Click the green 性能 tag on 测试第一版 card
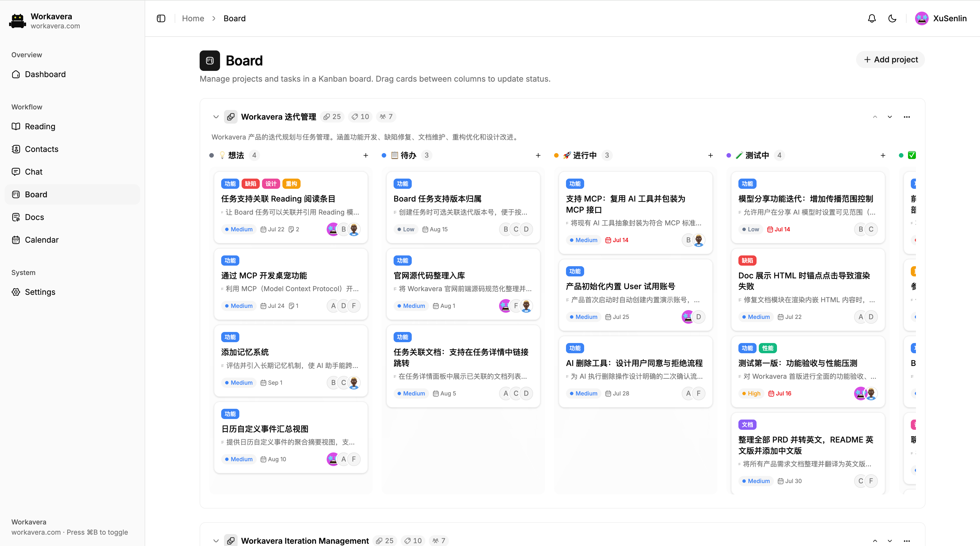The width and height of the screenshot is (980, 546). [768, 348]
